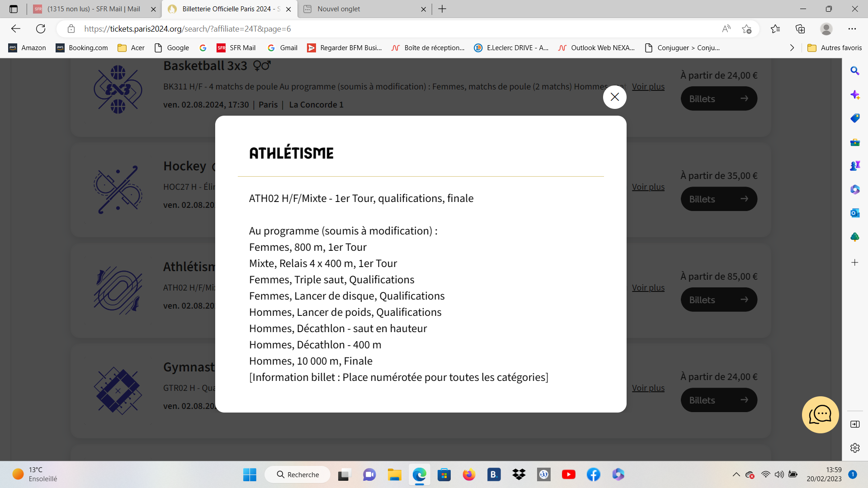The width and height of the screenshot is (868, 488).
Task: Switch to the SFR Mail tab
Action: click(94, 9)
